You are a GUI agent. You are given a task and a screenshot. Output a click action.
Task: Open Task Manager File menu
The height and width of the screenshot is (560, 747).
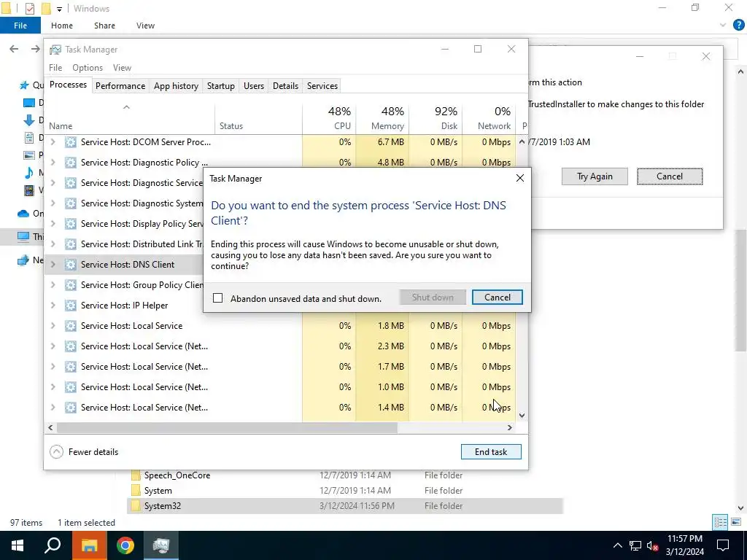click(x=55, y=68)
